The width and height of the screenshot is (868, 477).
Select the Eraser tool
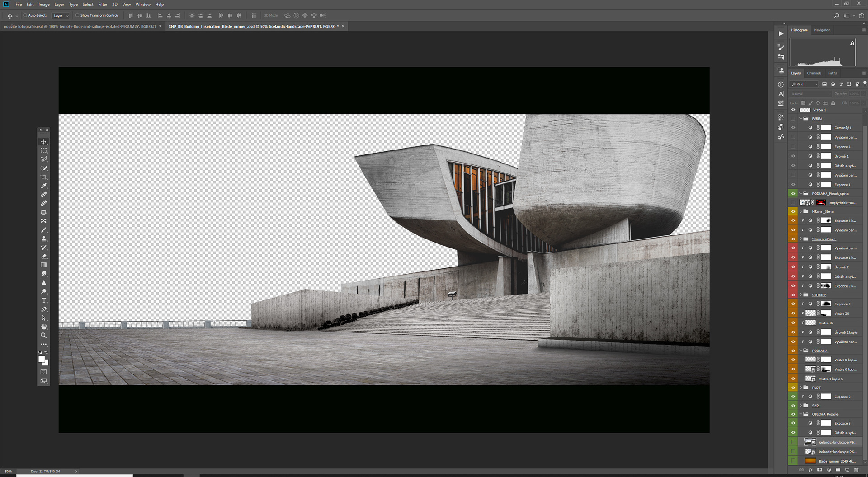(x=44, y=256)
